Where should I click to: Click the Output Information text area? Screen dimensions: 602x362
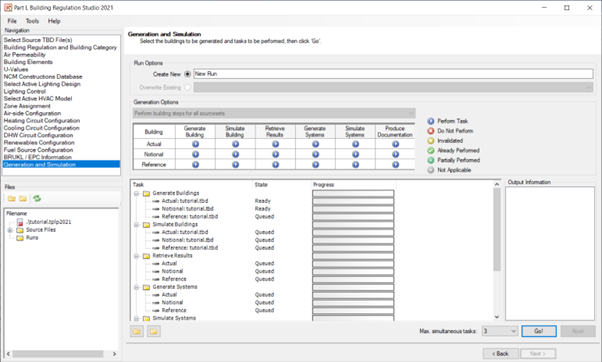coord(550,253)
